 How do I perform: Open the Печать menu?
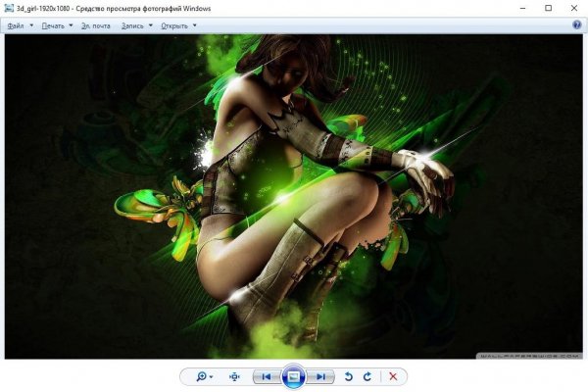click(x=53, y=25)
